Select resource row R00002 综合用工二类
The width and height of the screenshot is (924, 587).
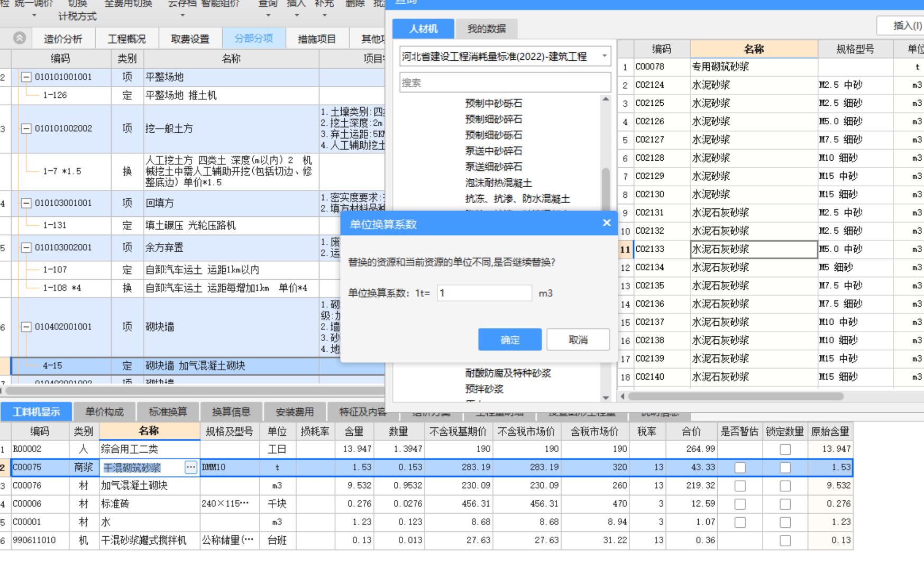click(x=426, y=449)
